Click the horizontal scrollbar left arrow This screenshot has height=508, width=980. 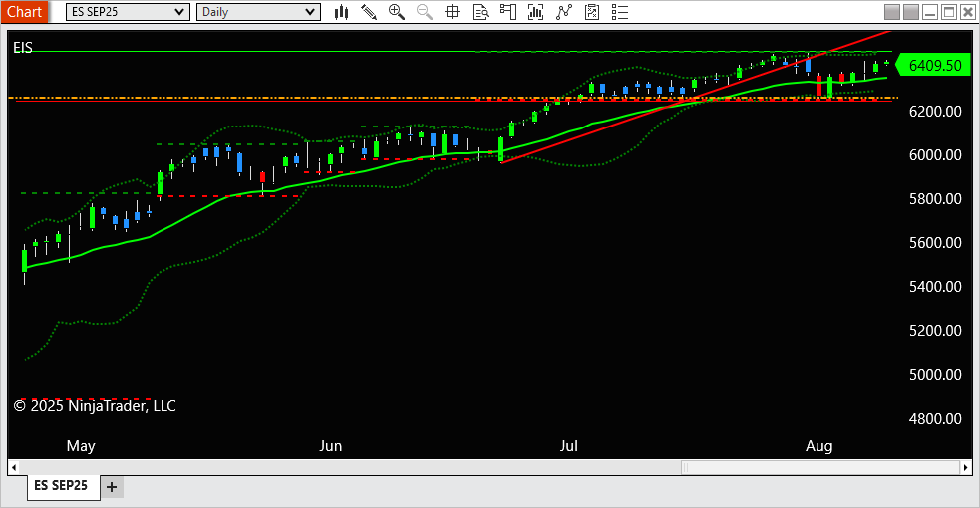pyautogui.click(x=14, y=467)
